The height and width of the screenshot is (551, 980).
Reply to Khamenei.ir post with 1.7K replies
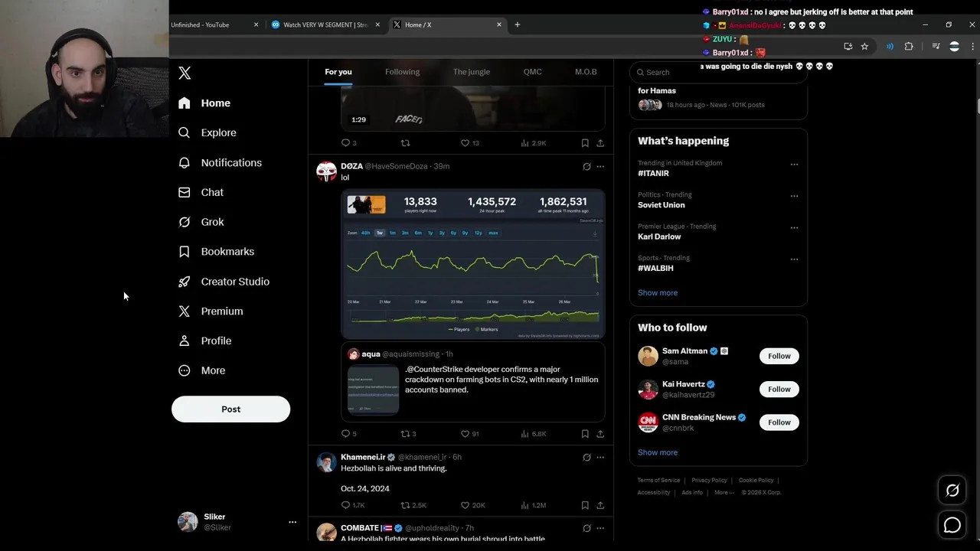point(352,506)
